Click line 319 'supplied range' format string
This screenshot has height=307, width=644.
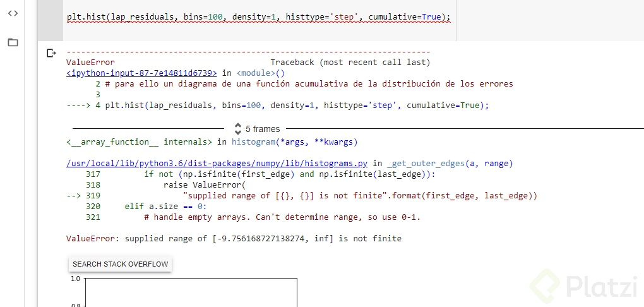pos(360,196)
